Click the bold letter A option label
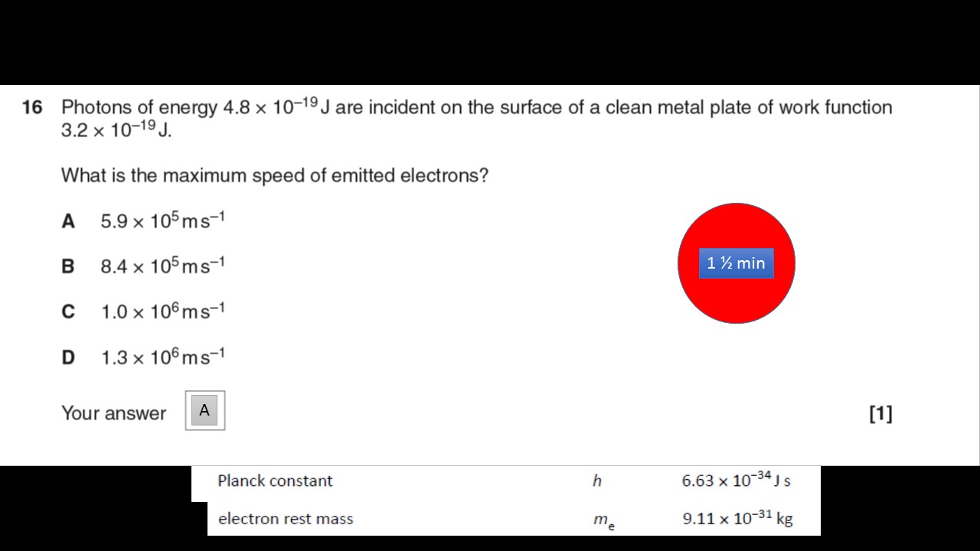This screenshot has width=980, height=551. click(x=68, y=222)
